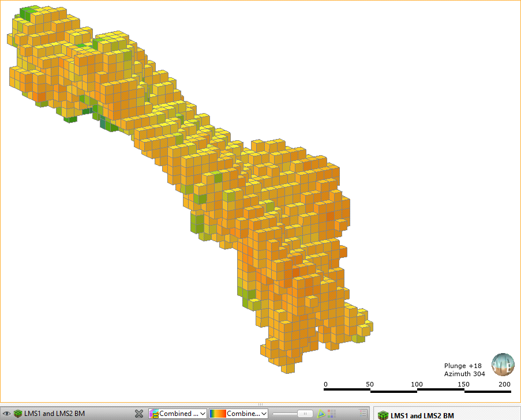Remove LMS1 and LMS2 BM from scene with X
This screenshot has width=521, height=420.
pos(138,414)
